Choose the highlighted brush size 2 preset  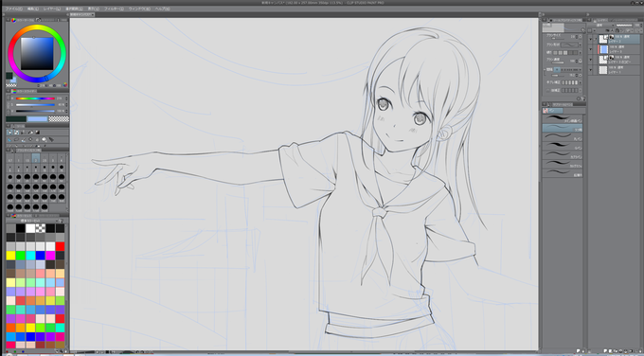36,158
